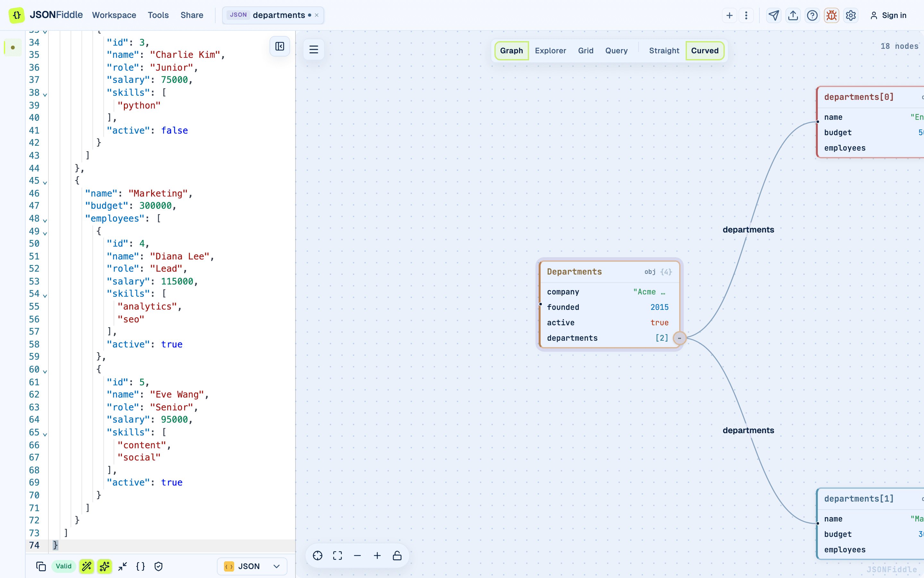Click the magic wand format icon
This screenshot has height=578, width=924.
click(x=87, y=566)
